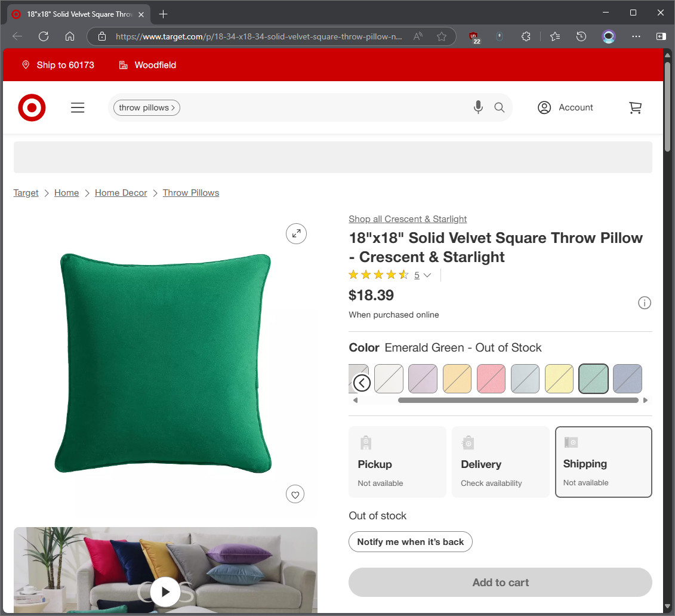This screenshot has width=675, height=616.
Task: Go to the Target breadcrumb link
Action: [26, 193]
